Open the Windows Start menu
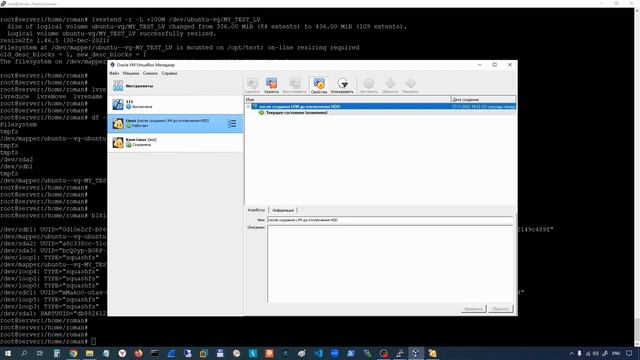Image resolution: width=640 pixels, height=360 pixels. 7,353
